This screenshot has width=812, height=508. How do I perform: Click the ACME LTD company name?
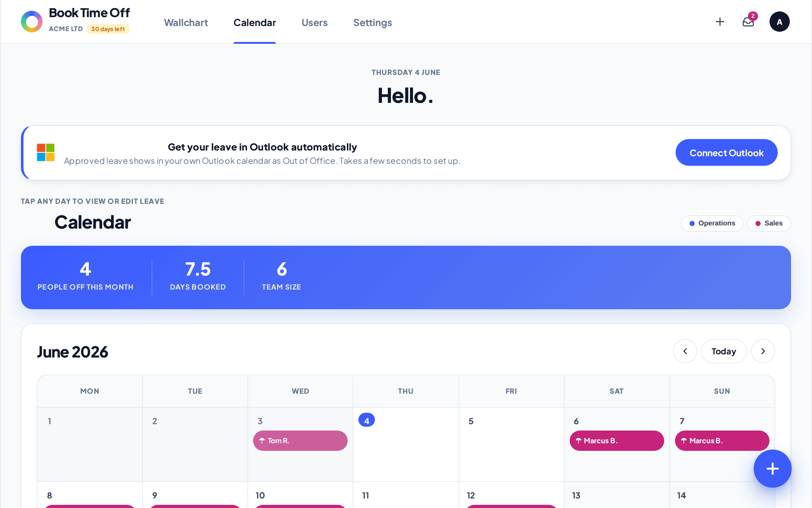(x=66, y=29)
